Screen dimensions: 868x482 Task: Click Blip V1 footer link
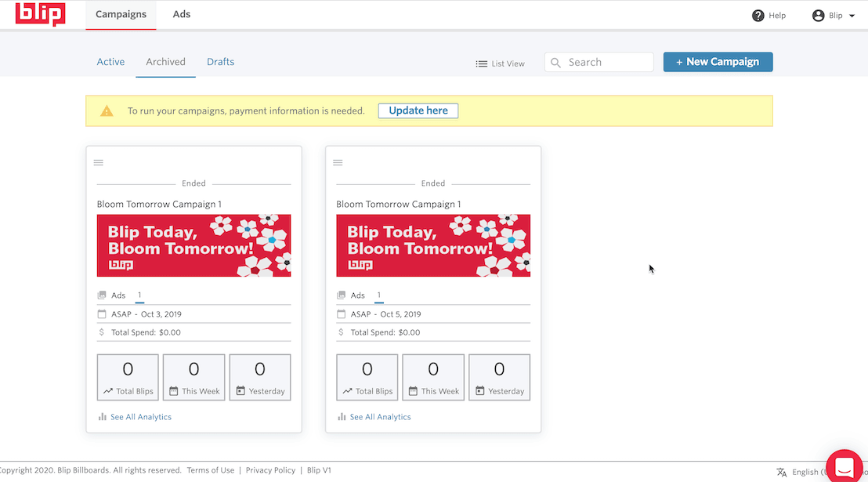(x=319, y=470)
